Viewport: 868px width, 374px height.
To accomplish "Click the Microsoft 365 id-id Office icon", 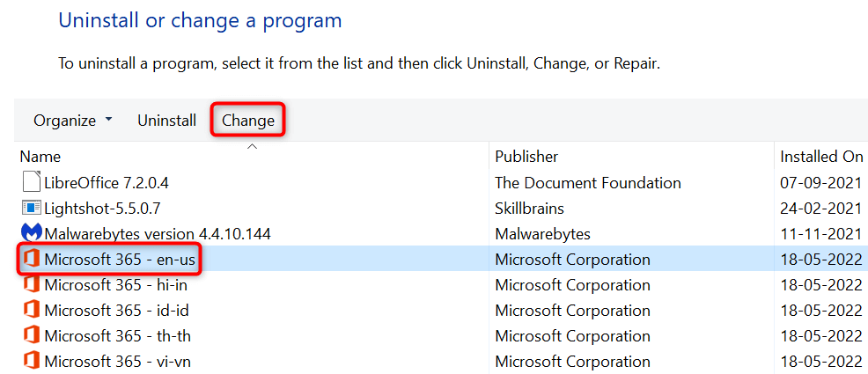I will click(x=31, y=311).
